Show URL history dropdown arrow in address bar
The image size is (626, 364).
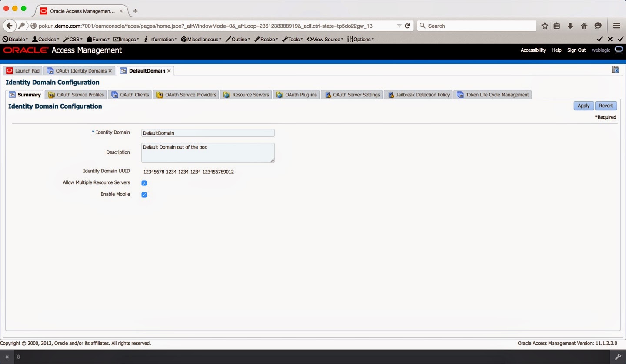399,26
